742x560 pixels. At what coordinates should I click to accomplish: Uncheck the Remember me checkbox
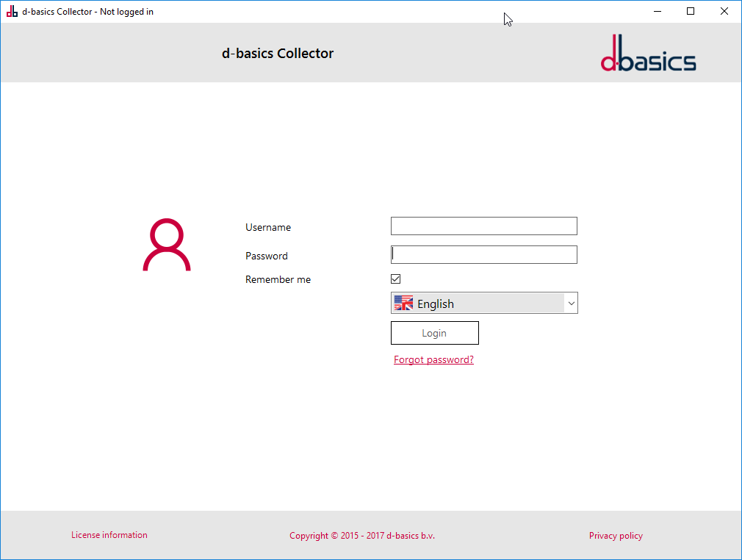(x=395, y=279)
